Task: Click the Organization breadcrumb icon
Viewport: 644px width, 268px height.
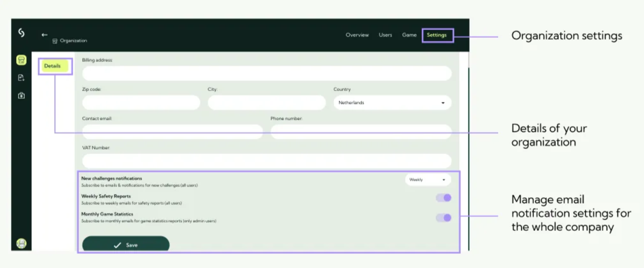Action: point(55,41)
